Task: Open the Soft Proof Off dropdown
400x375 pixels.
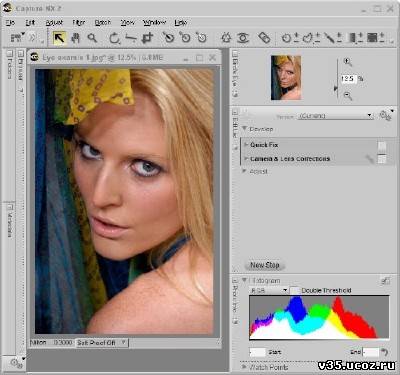Action: coord(102,343)
